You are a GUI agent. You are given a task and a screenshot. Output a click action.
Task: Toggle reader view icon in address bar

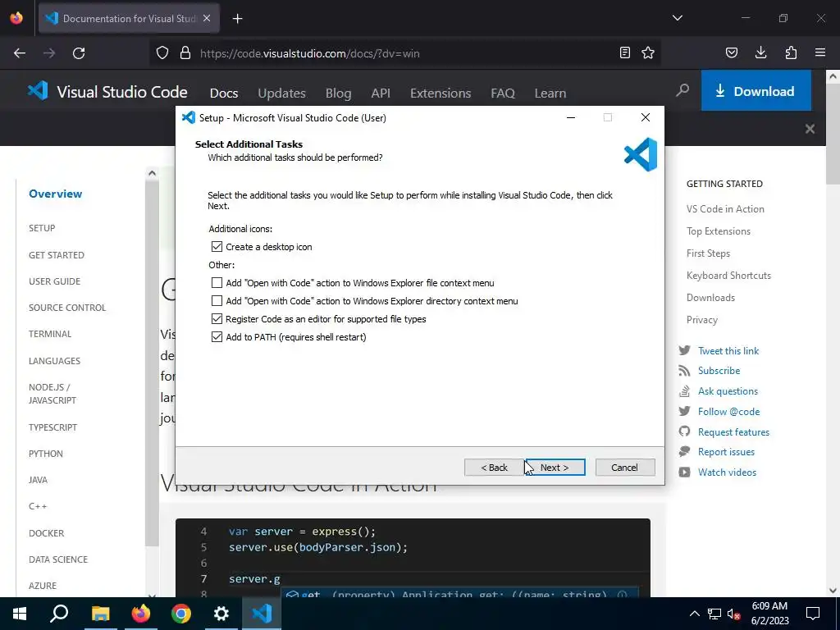click(624, 53)
